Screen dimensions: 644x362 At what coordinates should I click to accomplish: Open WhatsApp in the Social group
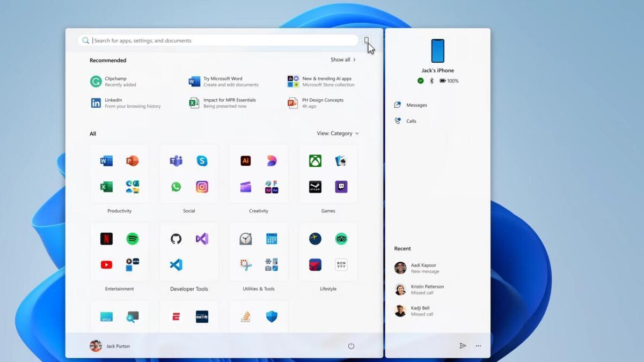(176, 187)
